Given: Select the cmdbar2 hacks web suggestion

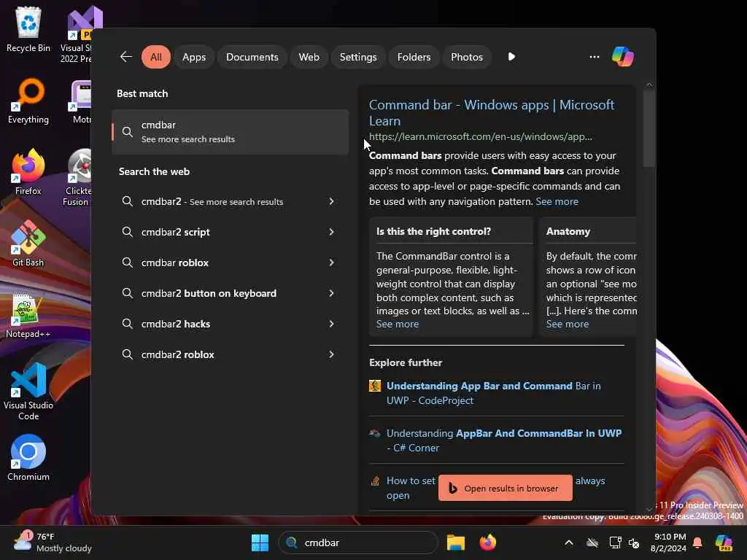Looking at the screenshot, I should pos(230,324).
